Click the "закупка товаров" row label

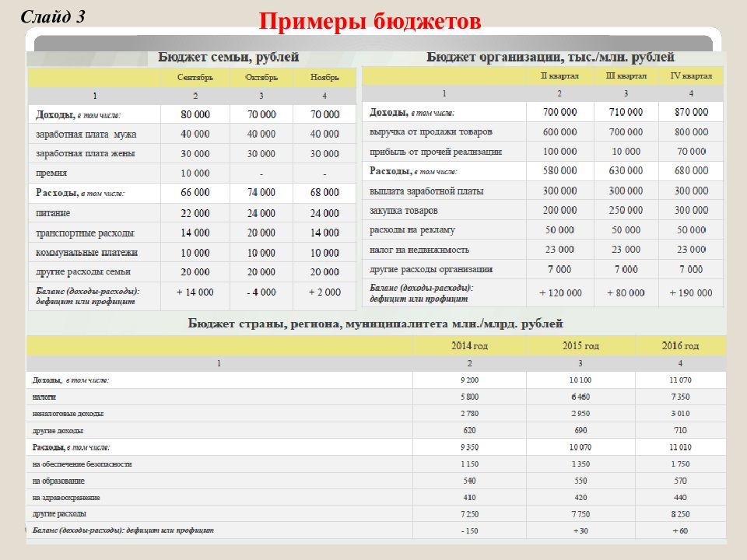click(x=404, y=211)
